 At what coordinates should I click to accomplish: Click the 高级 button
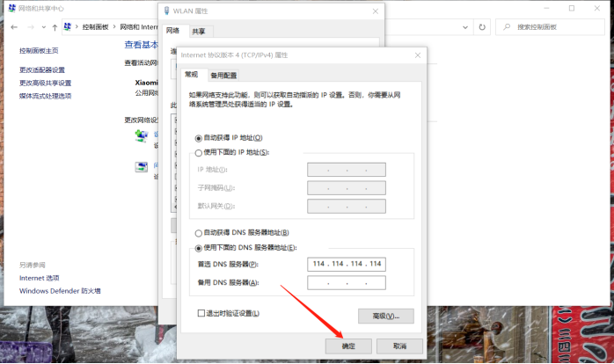(385, 316)
